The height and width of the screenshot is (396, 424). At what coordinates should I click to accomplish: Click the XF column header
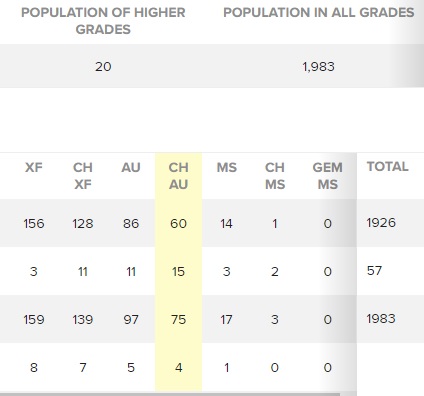pos(34,167)
